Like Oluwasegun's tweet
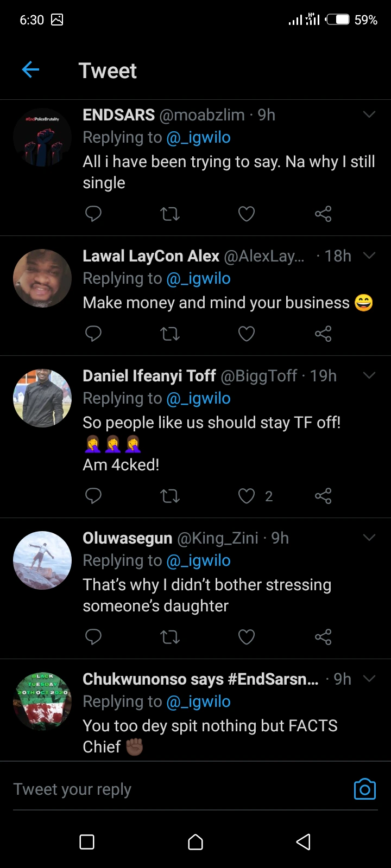 (x=247, y=637)
